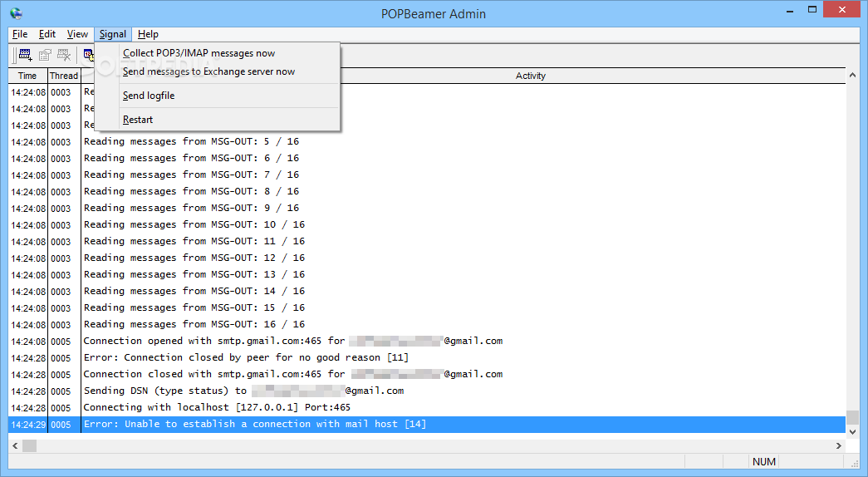Screen dimensions: 868x477
Task: Open the View menu
Action: pos(77,34)
